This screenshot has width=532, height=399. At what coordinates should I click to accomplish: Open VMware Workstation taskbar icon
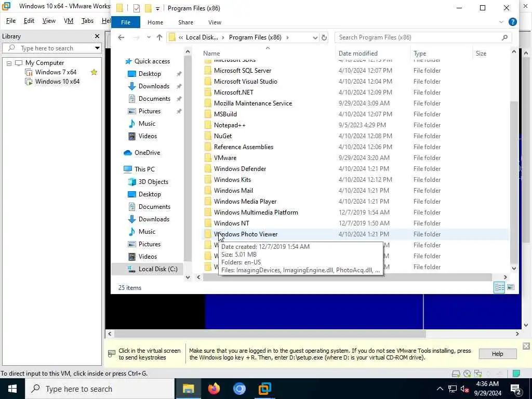(264, 389)
